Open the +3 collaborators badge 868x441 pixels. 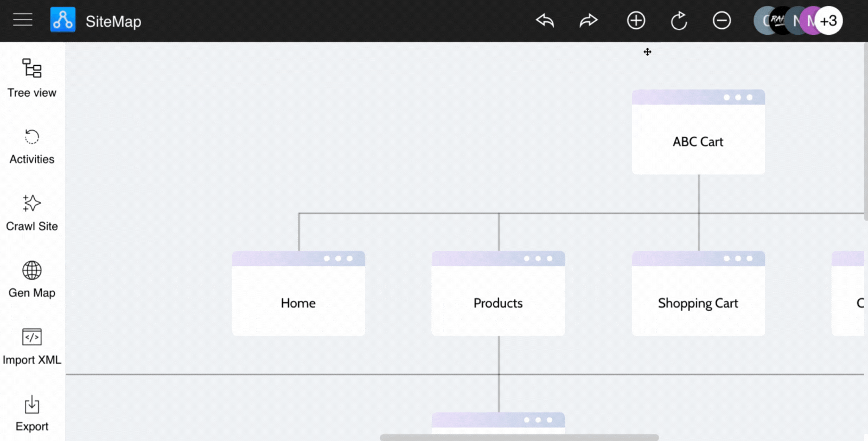pyautogui.click(x=828, y=21)
